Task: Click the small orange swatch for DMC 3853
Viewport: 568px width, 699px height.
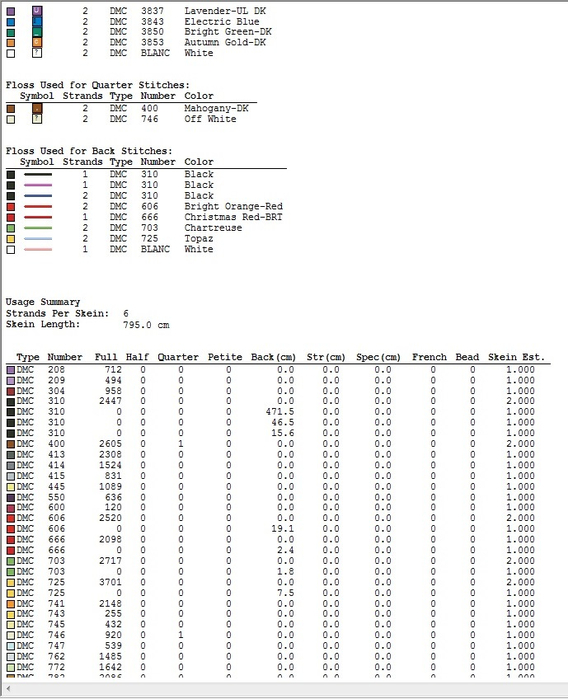Action: coord(11,43)
